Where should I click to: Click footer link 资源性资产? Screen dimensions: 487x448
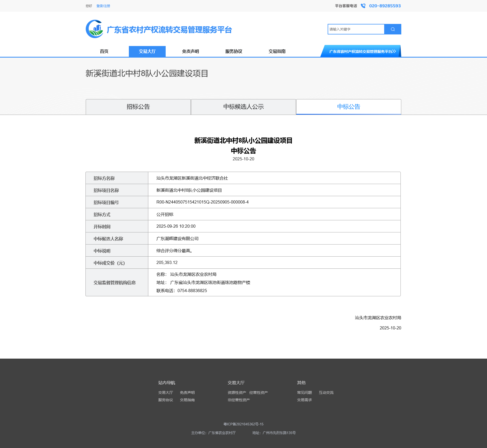[x=237, y=393]
